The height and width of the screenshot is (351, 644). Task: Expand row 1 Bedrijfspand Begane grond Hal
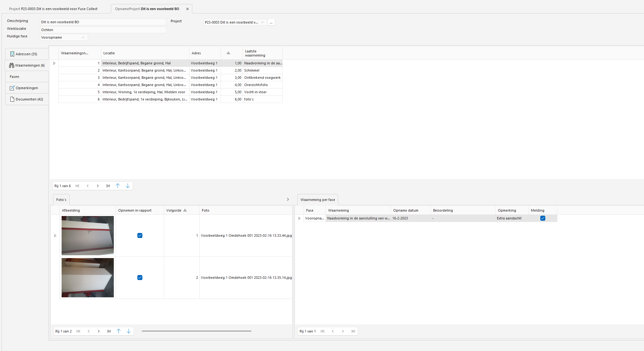[x=54, y=63]
